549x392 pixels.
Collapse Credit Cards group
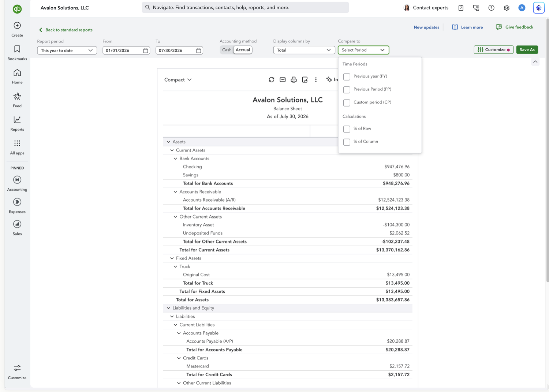point(179,358)
